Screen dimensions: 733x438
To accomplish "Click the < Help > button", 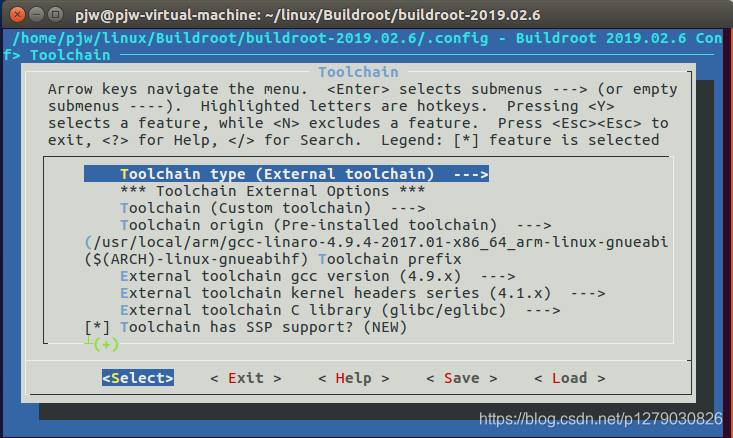I will (x=354, y=378).
